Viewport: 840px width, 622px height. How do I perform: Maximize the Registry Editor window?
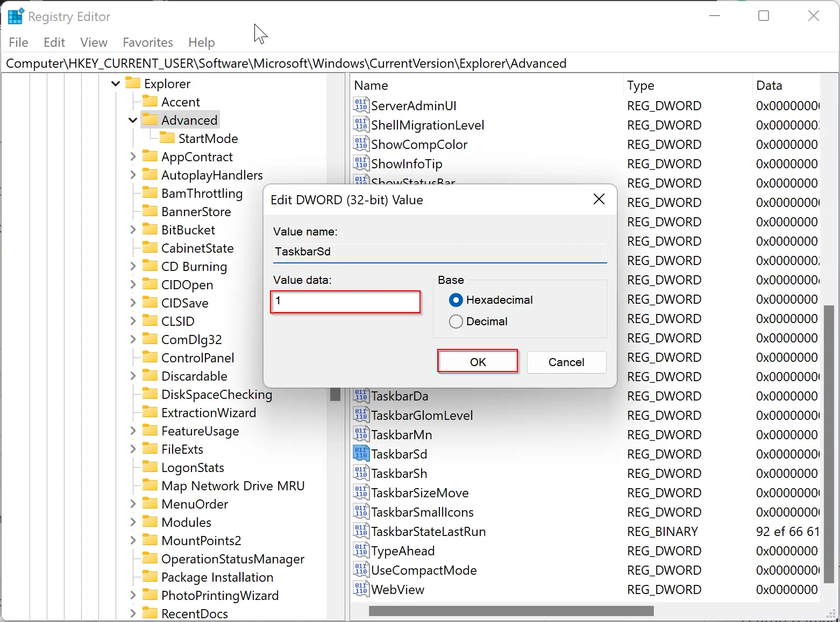(764, 16)
